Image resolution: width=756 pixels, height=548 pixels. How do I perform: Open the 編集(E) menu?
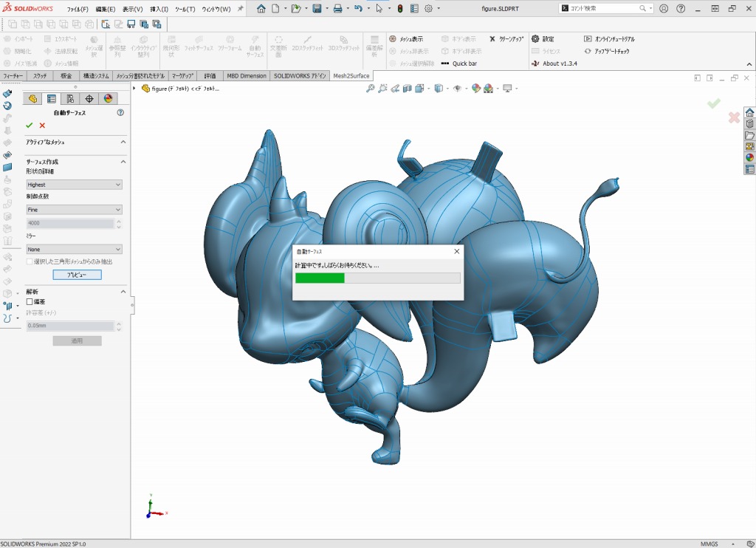(x=105, y=9)
